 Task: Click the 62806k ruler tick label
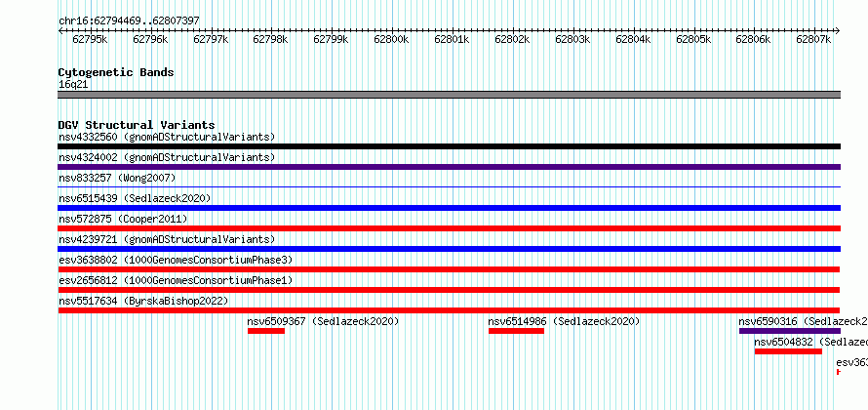click(753, 39)
